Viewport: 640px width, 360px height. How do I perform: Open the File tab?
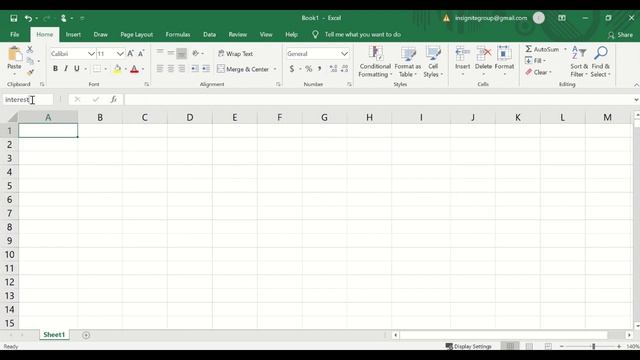pyautogui.click(x=15, y=35)
